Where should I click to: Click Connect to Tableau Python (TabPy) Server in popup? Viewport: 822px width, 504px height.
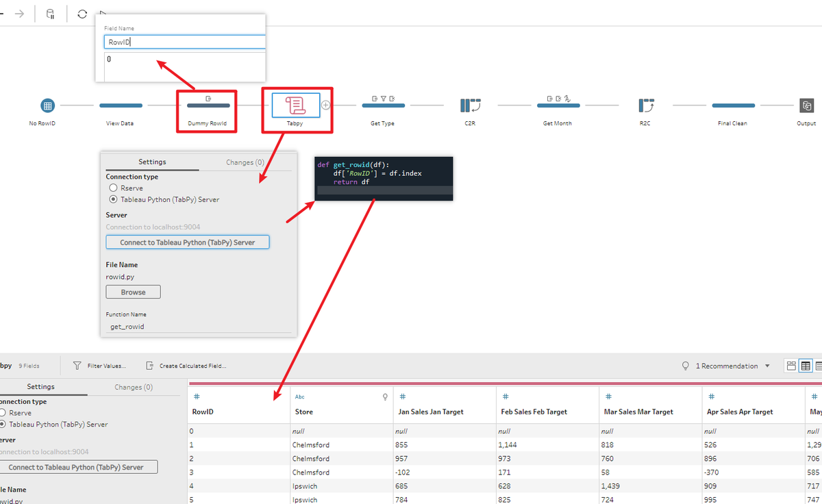point(188,242)
